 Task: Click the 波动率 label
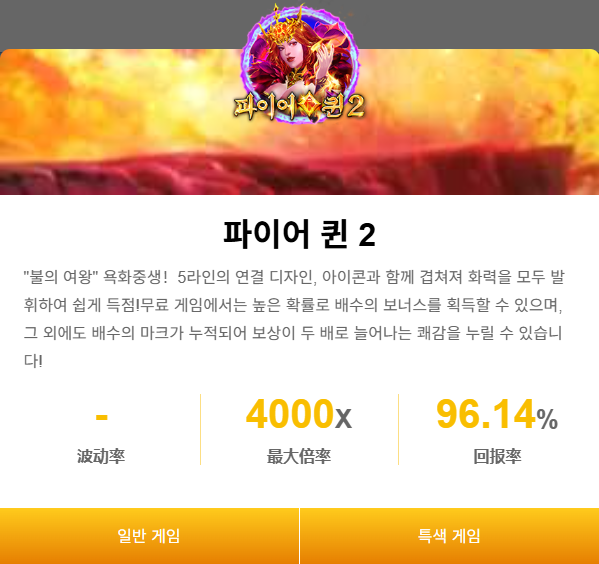[x=101, y=456]
